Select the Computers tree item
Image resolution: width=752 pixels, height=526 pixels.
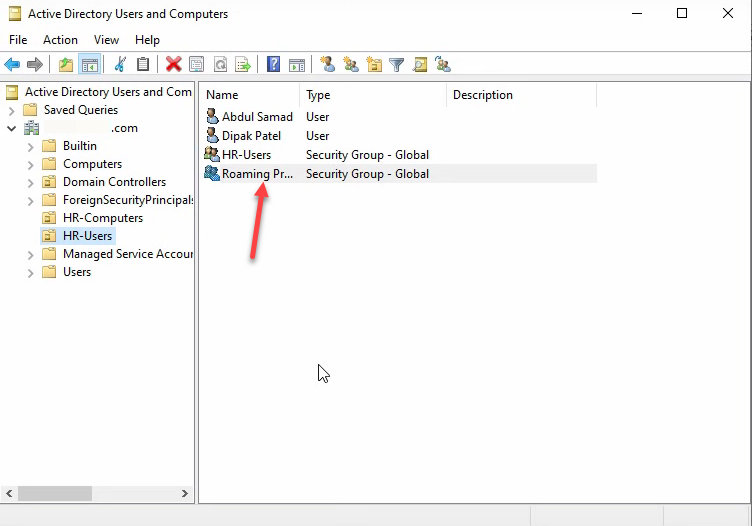pyautogui.click(x=93, y=164)
